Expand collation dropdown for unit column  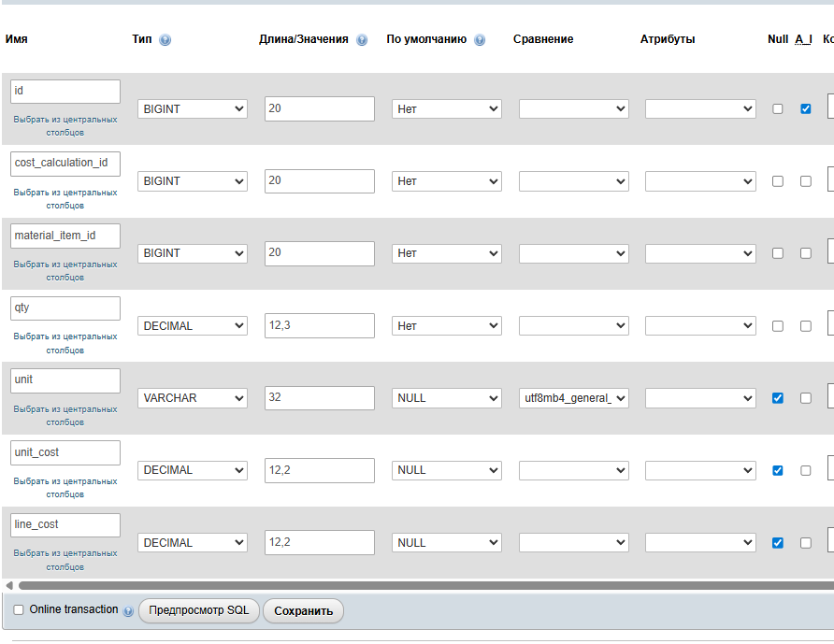coord(573,398)
